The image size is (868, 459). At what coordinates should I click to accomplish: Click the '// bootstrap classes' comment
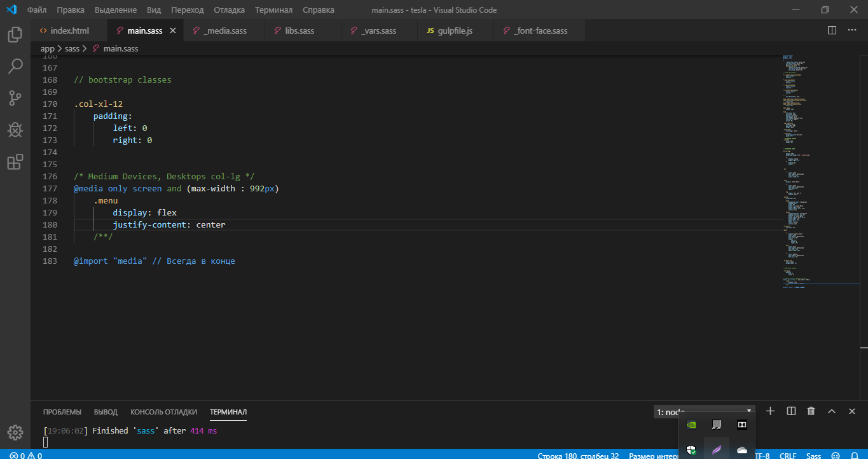(x=123, y=80)
